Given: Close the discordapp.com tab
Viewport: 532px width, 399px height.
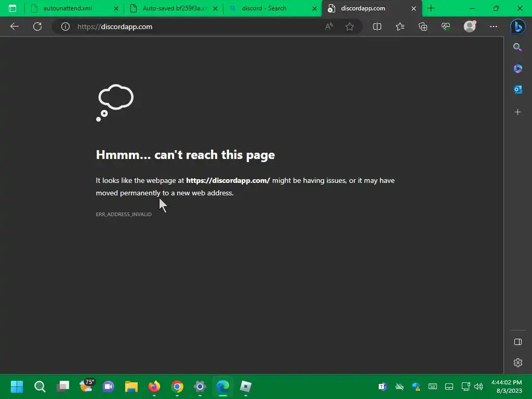Looking at the screenshot, I should (x=414, y=8).
